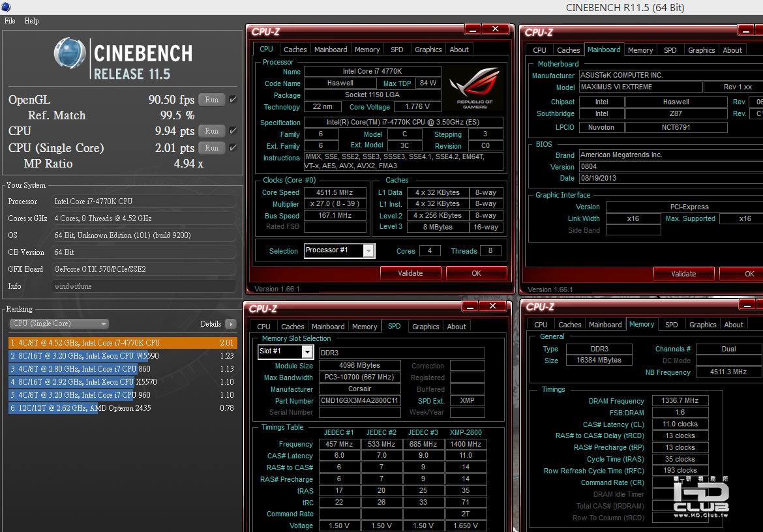The height and width of the screenshot is (532, 763).
Task: Click the Max Bandwidth PC3-10700 (667 MHz) field
Action: pyautogui.click(x=359, y=377)
